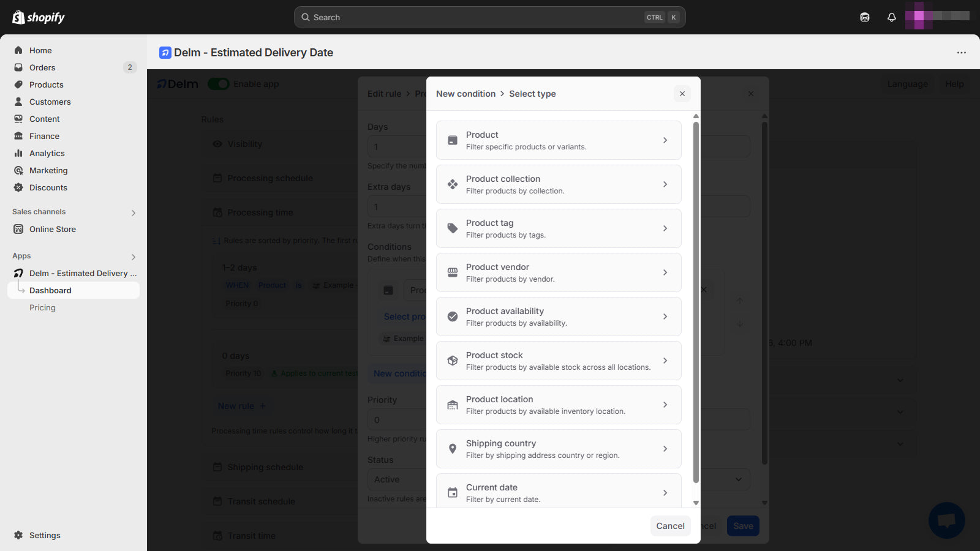This screenshot has height=551, width=980.
Task: Click the Current date calendar icon
Action: (x=453, y=493)
